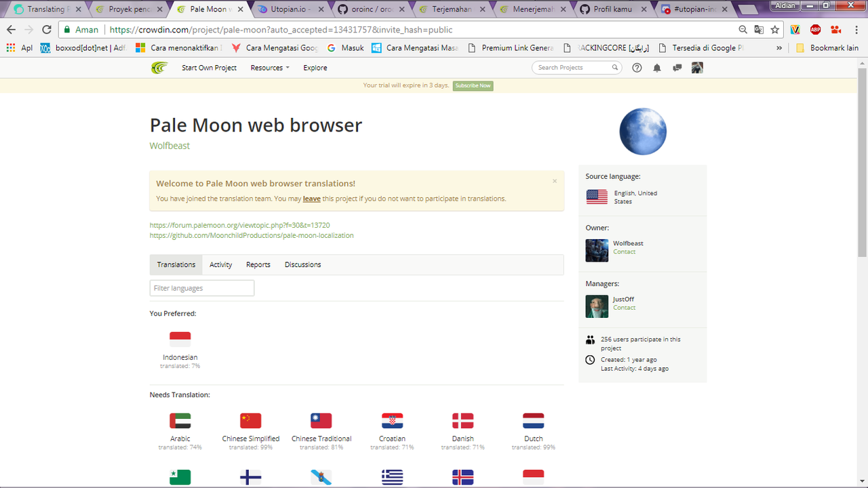This screenshot has height=488, width=868.
Task: Click the leave project link
Action: coord(312,199)
